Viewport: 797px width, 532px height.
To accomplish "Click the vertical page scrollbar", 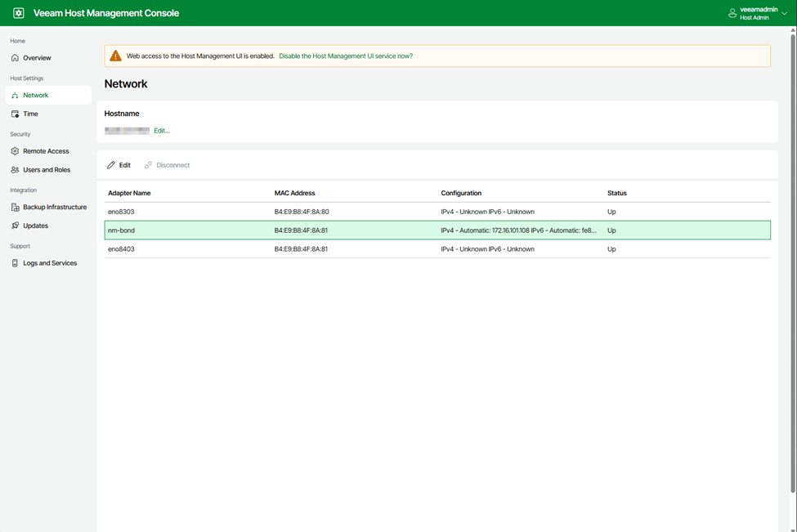I will pos(792,262).
